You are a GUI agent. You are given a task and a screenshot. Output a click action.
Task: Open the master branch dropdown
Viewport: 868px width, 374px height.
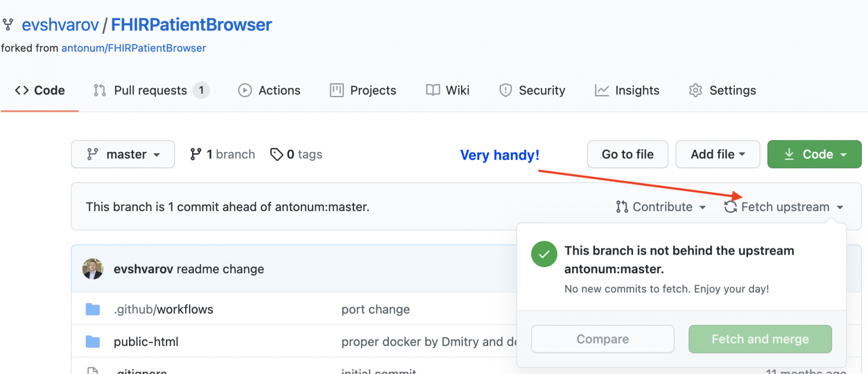(x=123, y=155)
